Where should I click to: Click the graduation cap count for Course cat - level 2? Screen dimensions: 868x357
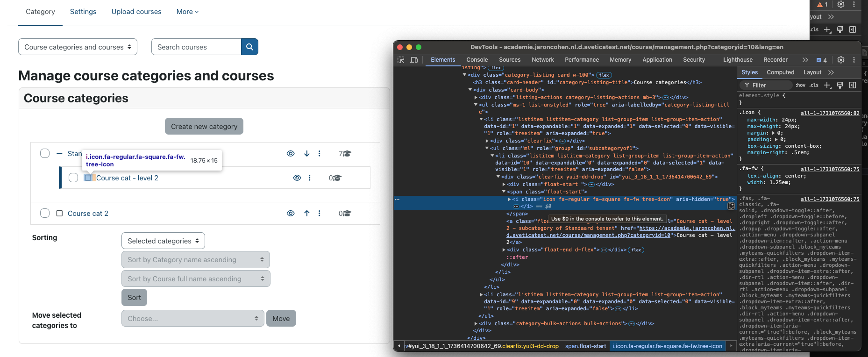(335, 178)
